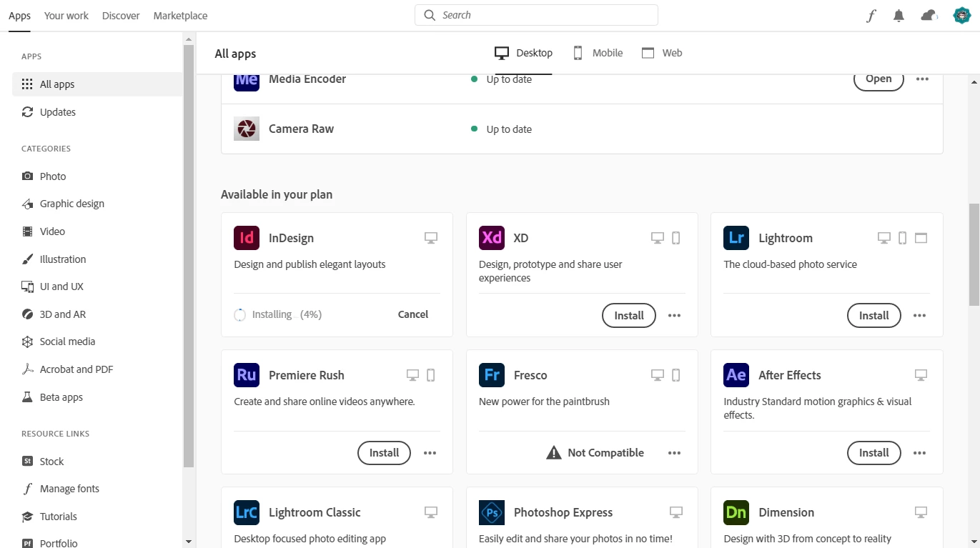Click sidebar scrollbar up arrow
The height and width of the screenshot is (548, 980).
[x=189, y=38]
